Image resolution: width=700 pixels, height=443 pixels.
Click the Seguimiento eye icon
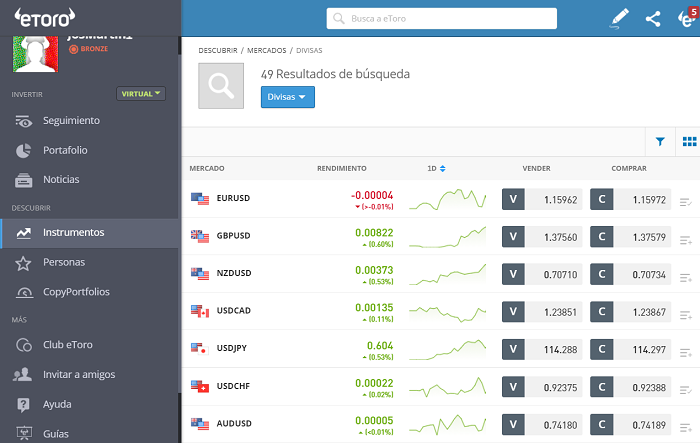coord(24,121)
